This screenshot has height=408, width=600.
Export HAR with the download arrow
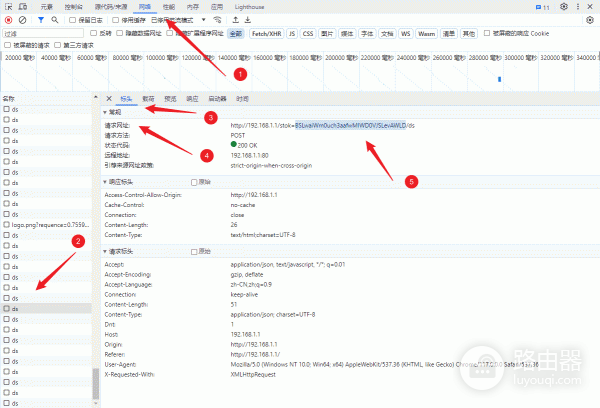pyautogui.click(x=248, y=20)
